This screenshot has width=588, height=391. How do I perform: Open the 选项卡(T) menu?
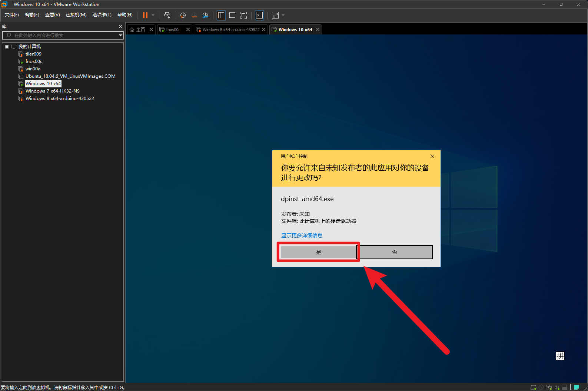[102, 15]
